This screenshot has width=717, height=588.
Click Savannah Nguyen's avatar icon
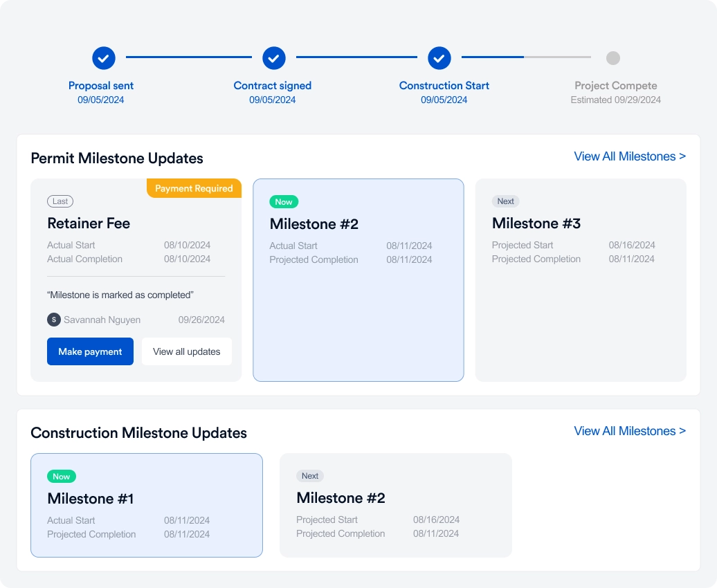click(x=53, y=320)
